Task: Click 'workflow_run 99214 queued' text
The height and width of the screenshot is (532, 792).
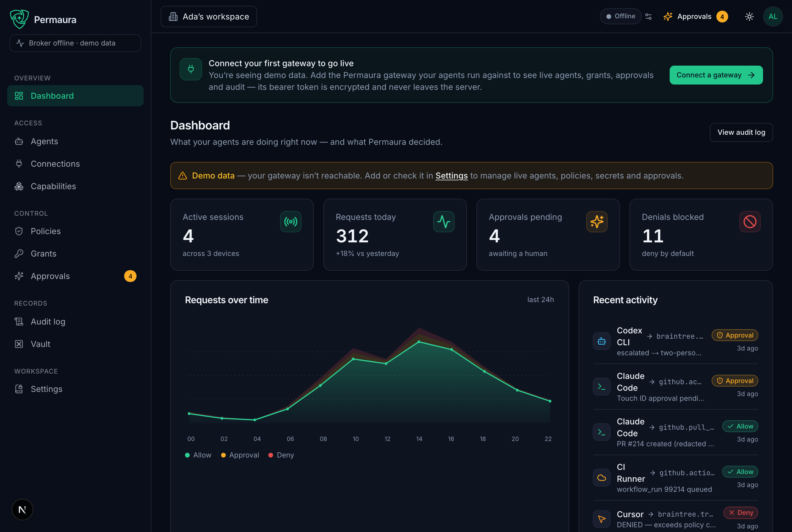Action: pyautogui.click(x=664, y=489)
